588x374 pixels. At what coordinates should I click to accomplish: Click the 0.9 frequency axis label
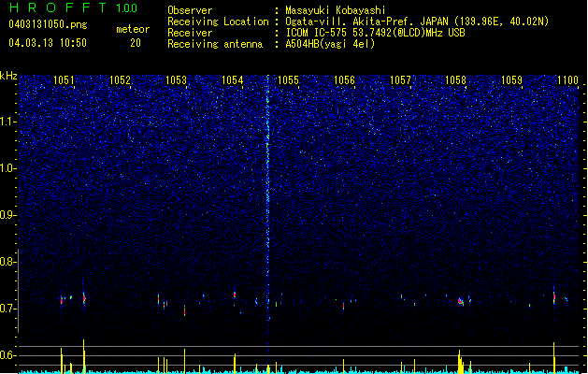pyautogui.click(x=7, y=215)
